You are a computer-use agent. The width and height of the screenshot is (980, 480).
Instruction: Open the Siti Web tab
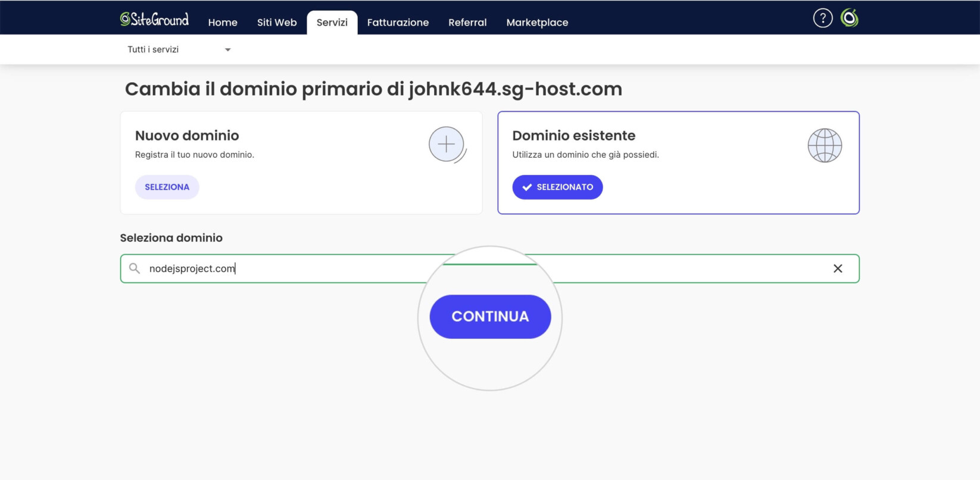[277, 23]
